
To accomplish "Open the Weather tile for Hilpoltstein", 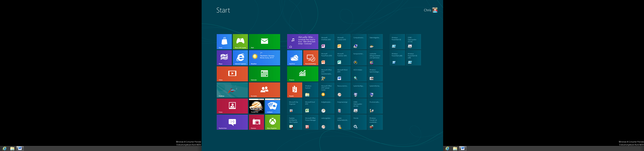I will click(x=265, y=58).
